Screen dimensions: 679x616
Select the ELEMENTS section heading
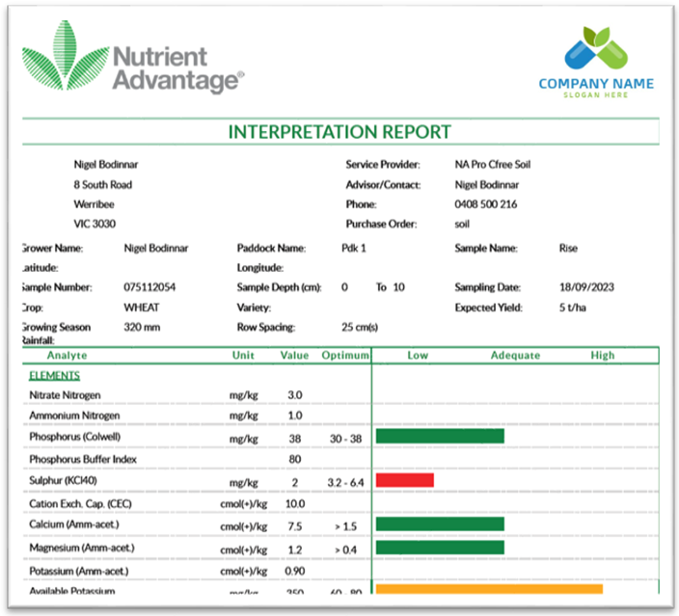(54, 375)
